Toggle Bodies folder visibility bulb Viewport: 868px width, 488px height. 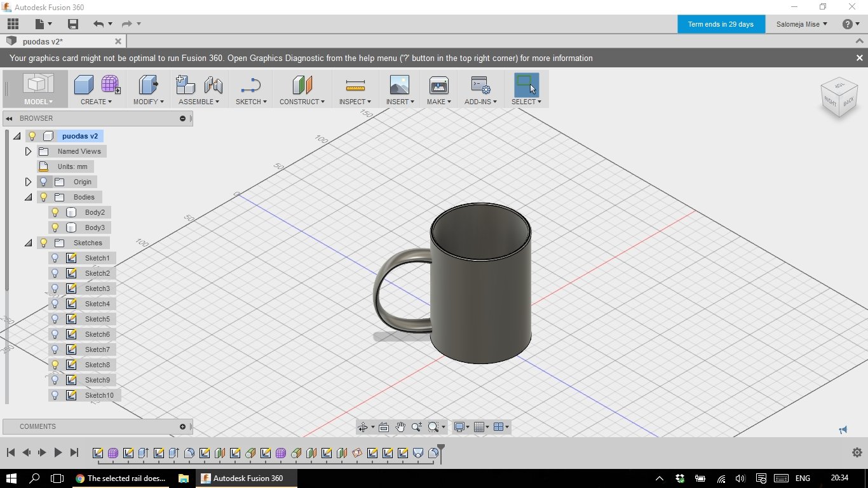[44, 197]
